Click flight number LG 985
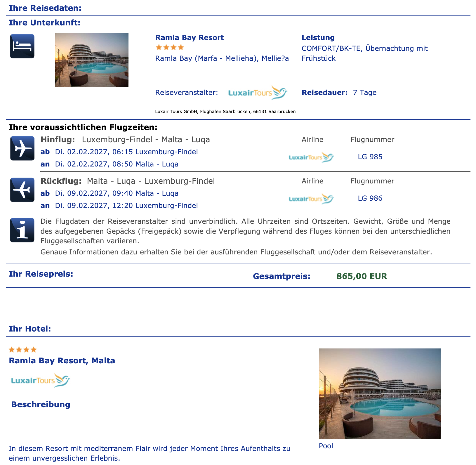476x465 pixels. click(370, 157)
